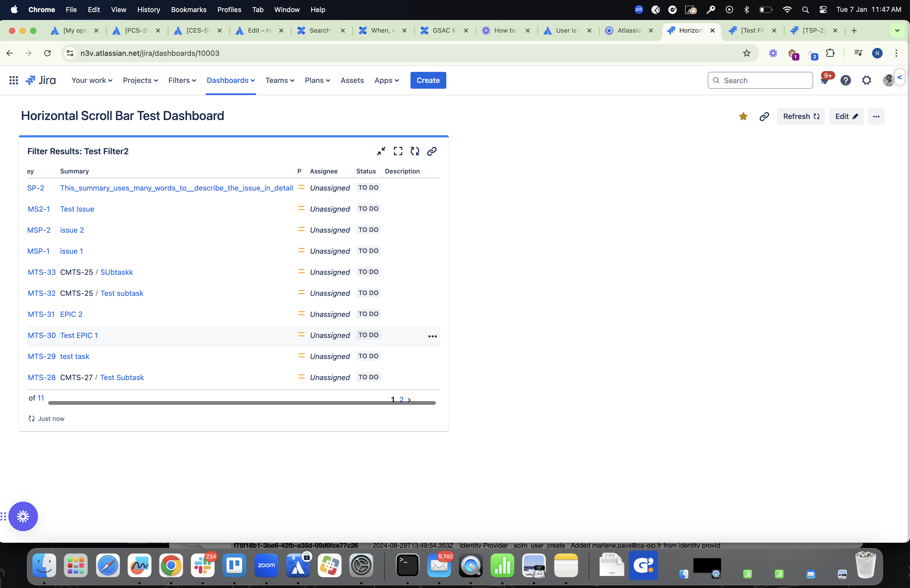The image size is (910, 588).
Task: Open the Jira help icon
Action: coord(845,81)
